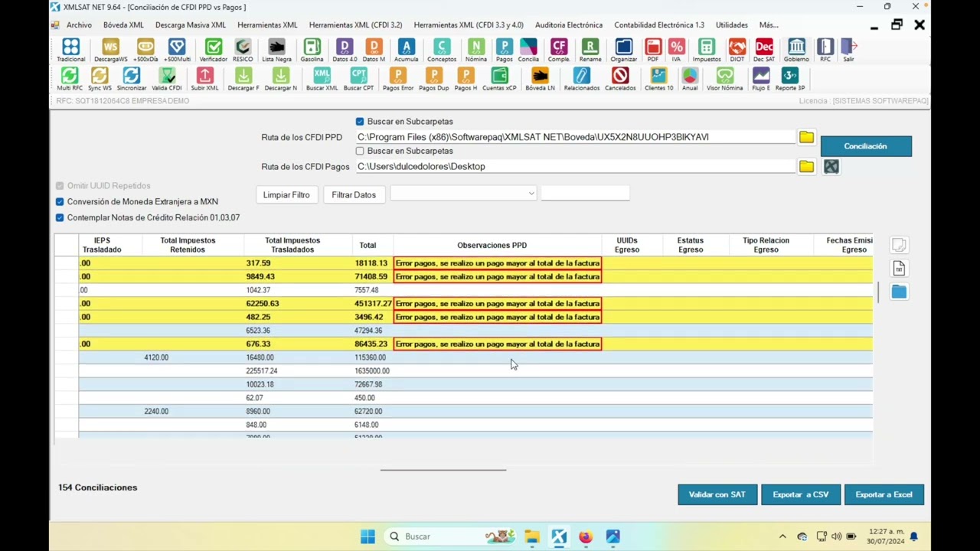The width and height of the screenshot is (980, 551).
Task: Open the Tradicional download tool
Action: (x=70, y=51)
